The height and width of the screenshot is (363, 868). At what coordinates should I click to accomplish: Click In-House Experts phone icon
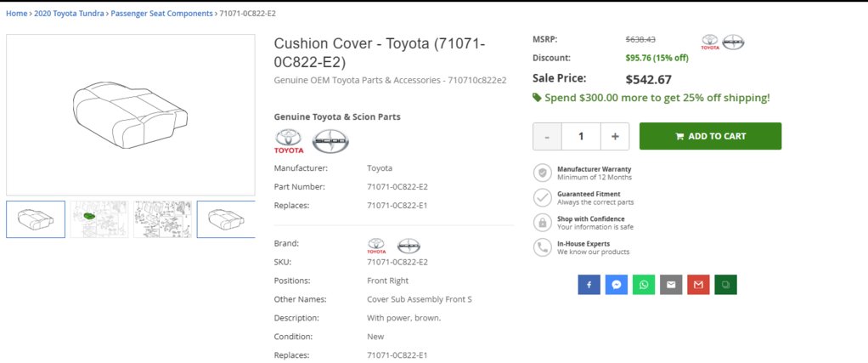pyautogui.click(x=542, y=247)
